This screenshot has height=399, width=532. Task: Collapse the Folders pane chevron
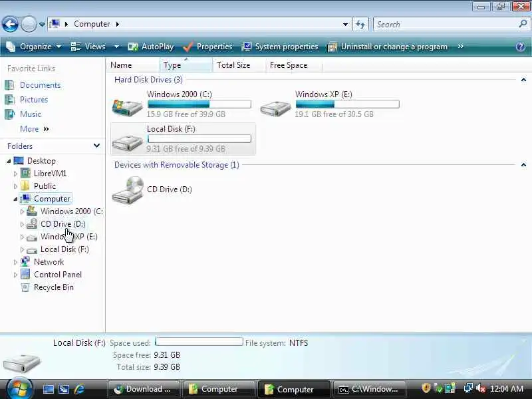96,146
